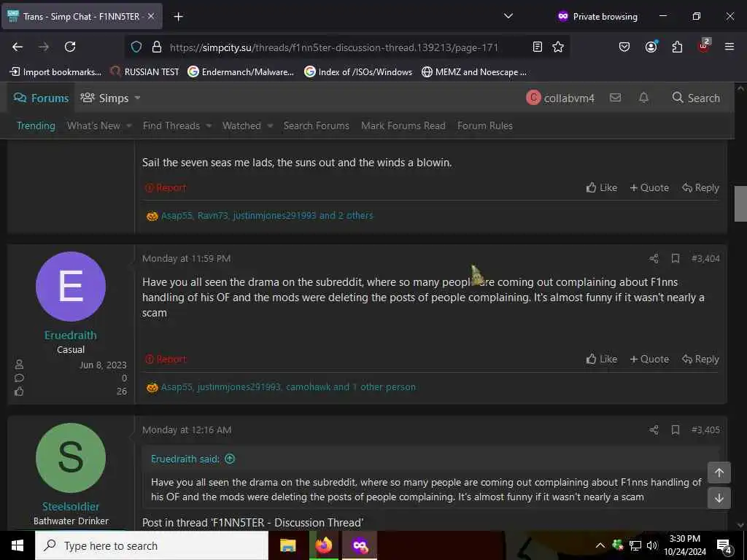Screen dimensions: 747x560
Task: Open the extensions puzzle icon
Action: pos(677,47)
